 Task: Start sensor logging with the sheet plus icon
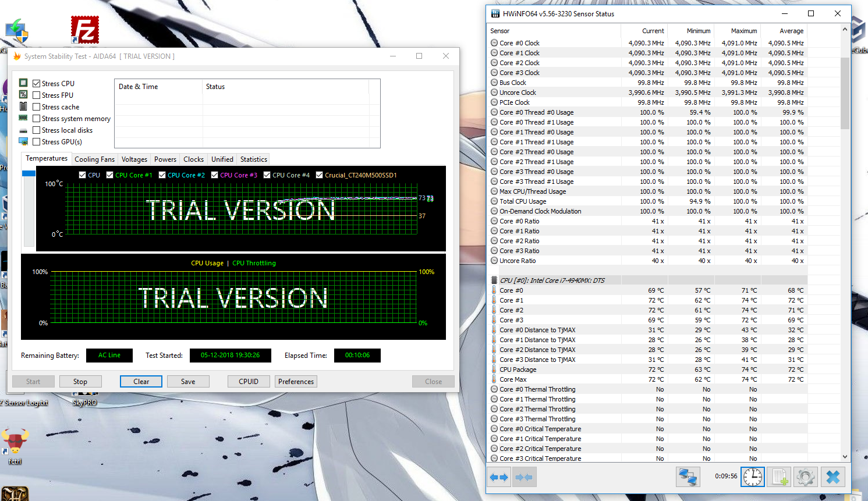[x=780, y=477]
